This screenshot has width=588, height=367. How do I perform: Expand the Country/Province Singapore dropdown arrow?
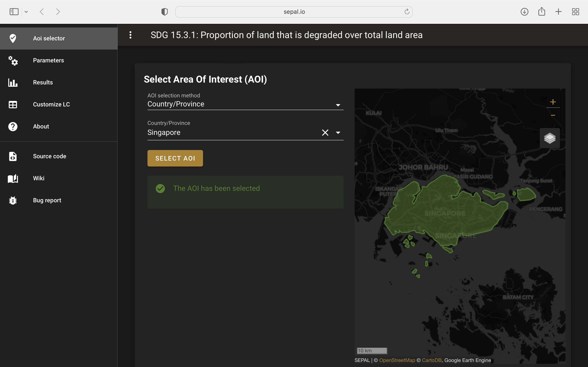coord(338,133)
